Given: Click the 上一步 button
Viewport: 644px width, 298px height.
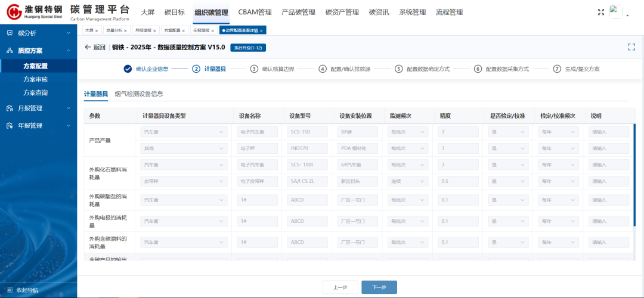Looking at the screenshot, I should tap(340, 287).
